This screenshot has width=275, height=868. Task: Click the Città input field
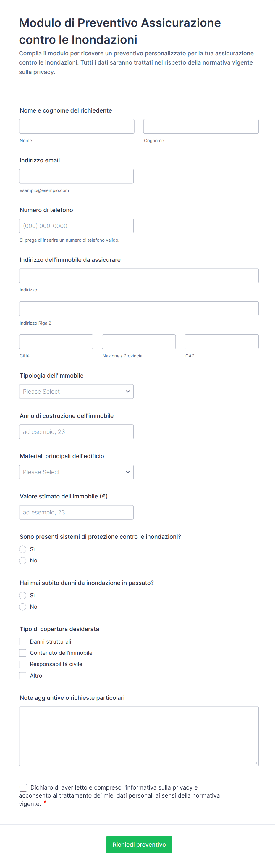(x=56, y=341)
